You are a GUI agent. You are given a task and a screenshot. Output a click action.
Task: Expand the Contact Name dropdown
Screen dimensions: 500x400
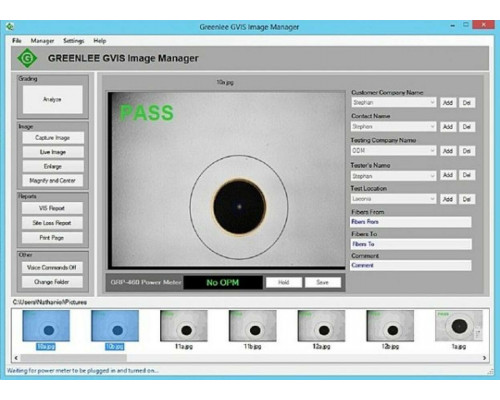pos(432,126)
